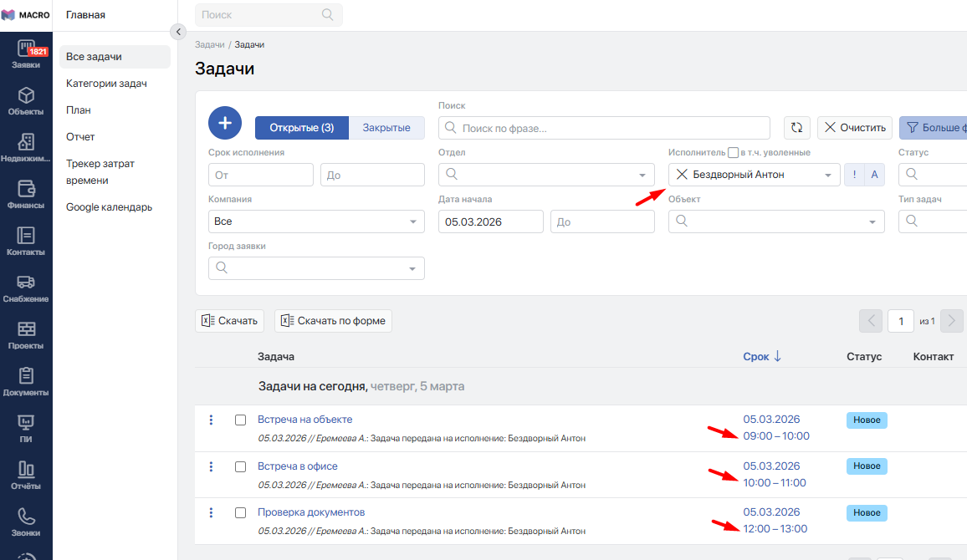Click the Скачать по форме button
The height and width of the screenshot is (560, 967).
333,321
